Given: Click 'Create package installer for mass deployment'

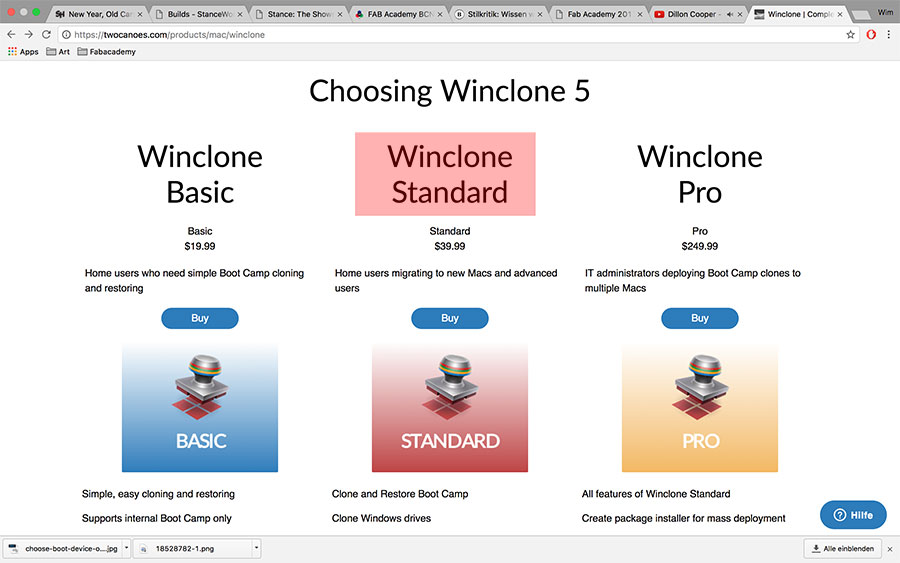Looking at the screenshot, I should coord(684,518).
